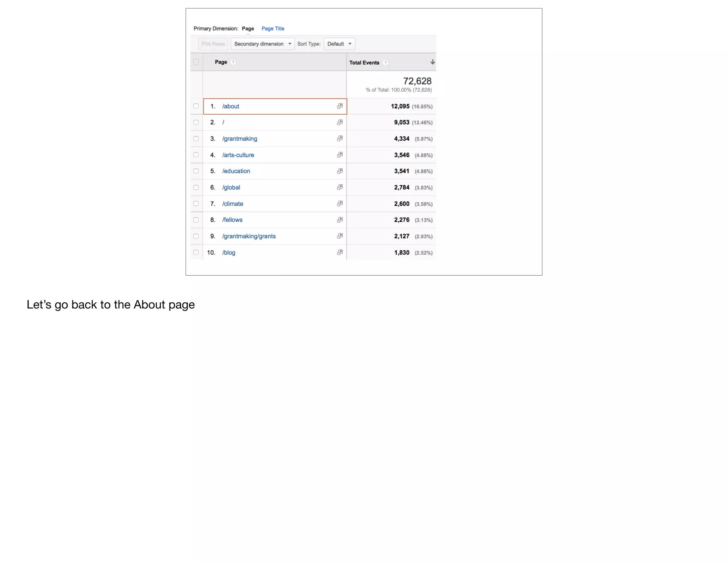
Task: Open the /grantmaking/grants page link
Action: click(x=249, y=236)
